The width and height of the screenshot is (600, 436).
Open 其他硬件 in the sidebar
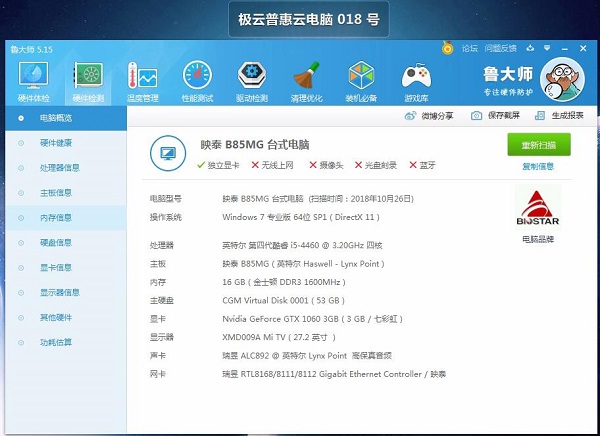(66, 317)
